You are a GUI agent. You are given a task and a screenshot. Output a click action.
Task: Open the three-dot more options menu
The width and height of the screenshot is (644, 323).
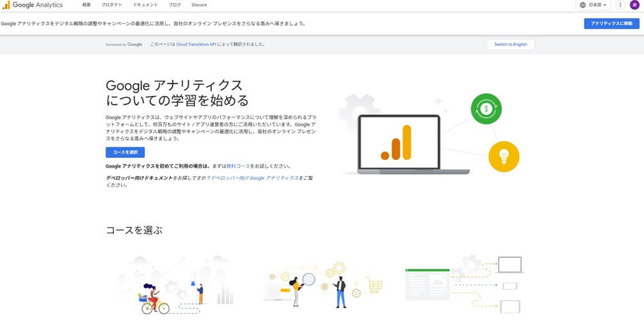[620, 5]
